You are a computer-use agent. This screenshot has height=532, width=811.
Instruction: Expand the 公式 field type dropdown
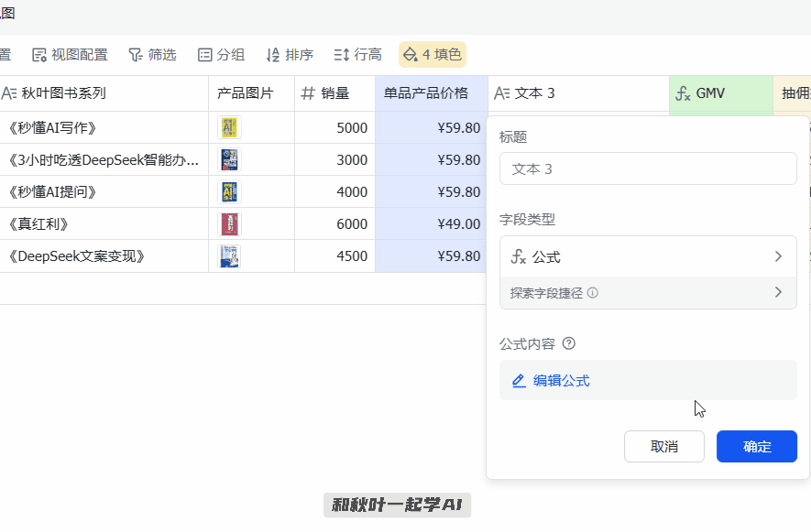point(648,257)
